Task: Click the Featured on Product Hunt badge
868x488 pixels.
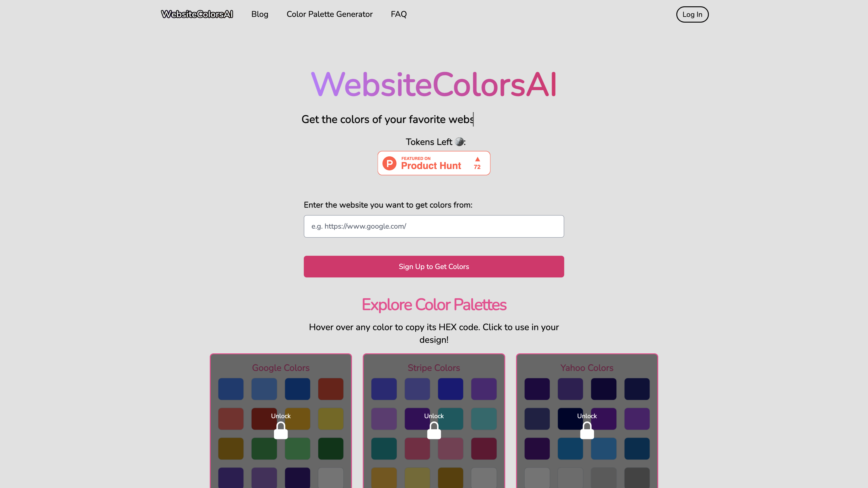Action: (434, 163)
